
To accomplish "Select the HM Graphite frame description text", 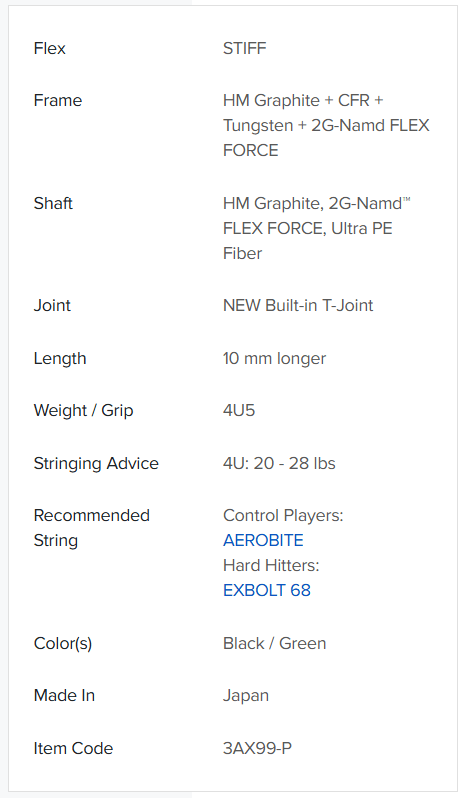I will [326, 125].
